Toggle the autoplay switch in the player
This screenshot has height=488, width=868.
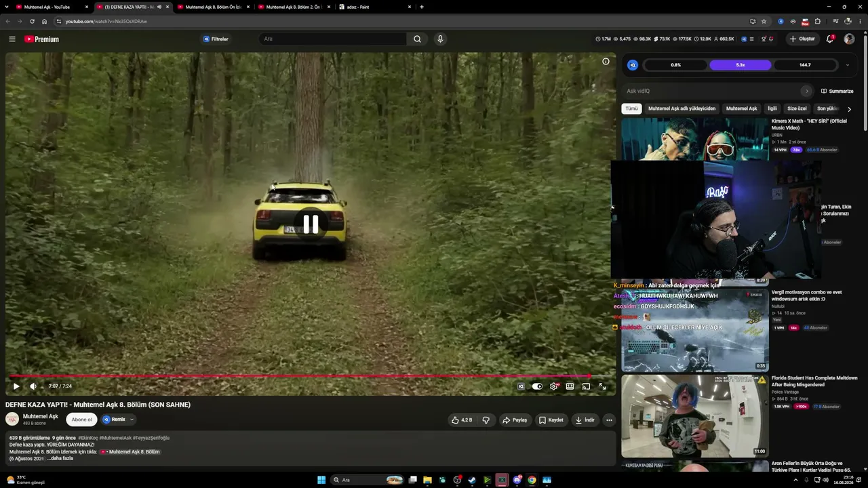[537, 386]
